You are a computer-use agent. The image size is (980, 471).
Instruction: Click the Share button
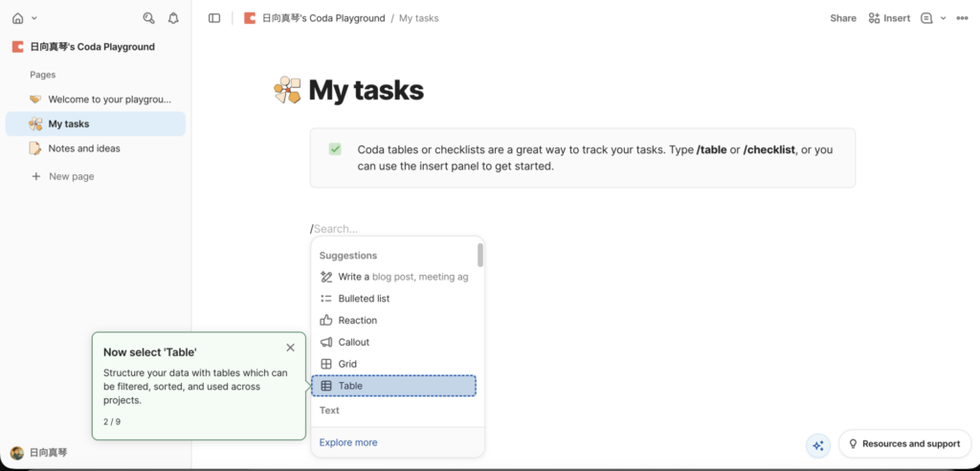(x=842, y=18)
